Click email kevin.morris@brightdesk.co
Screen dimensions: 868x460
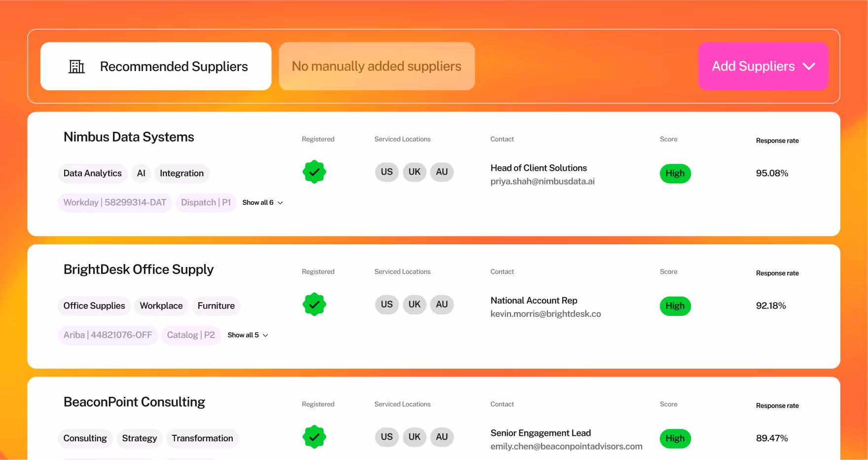click(x=545, y=314)
